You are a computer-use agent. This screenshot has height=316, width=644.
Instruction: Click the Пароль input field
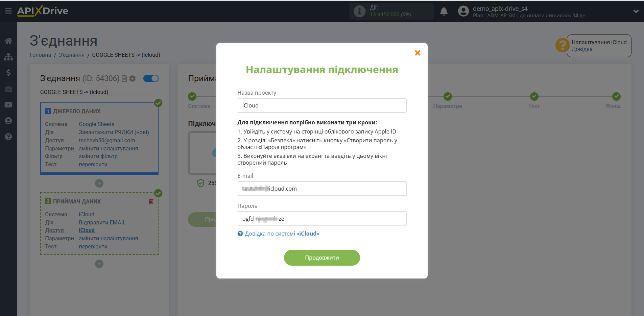(x=322, y=219)
